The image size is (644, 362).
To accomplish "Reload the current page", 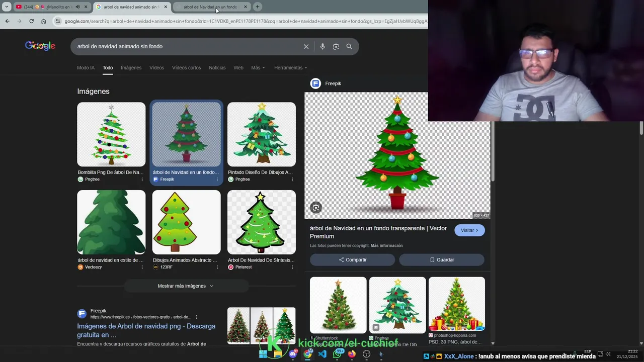I will tap(31, 21).
